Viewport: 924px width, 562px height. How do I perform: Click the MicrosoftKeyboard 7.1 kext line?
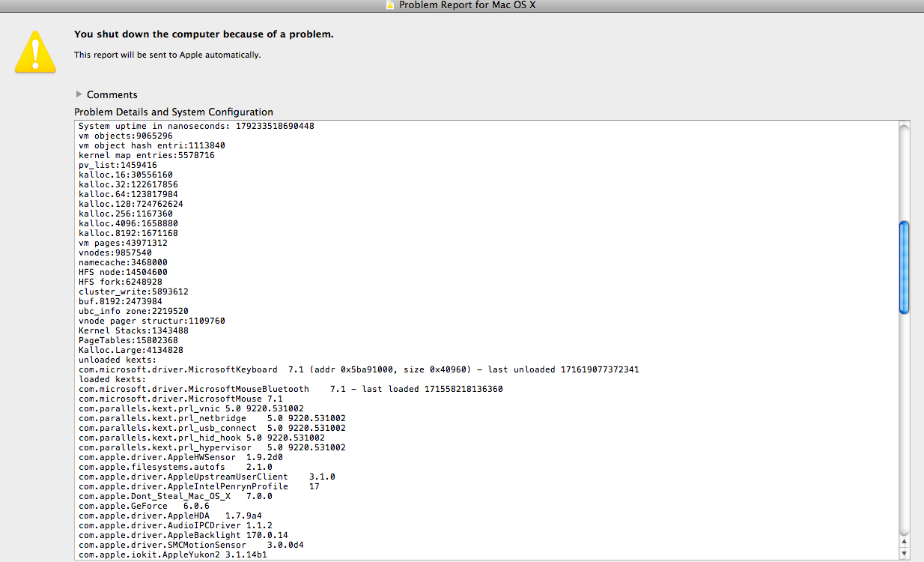click(359, 369)
